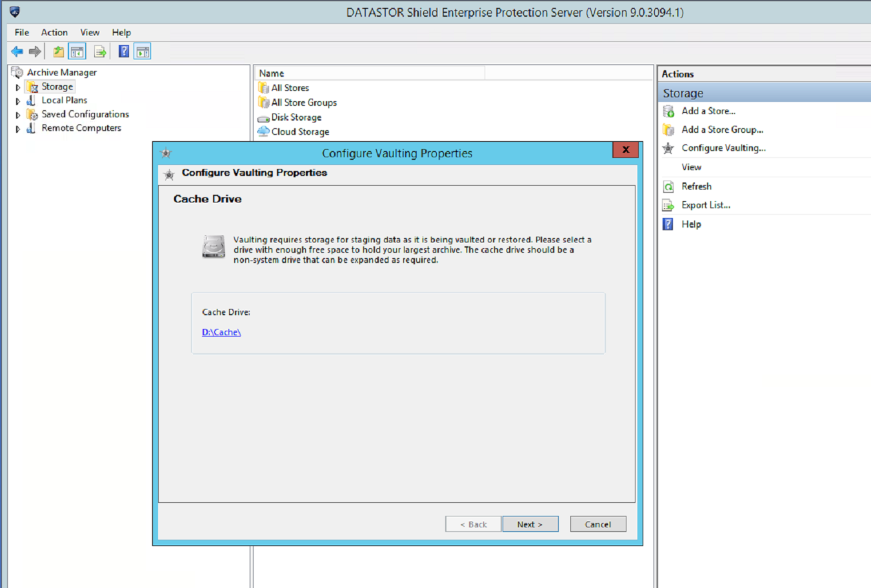Image resolution: width=871 pixels, height=588 pixels.
Task: Click the Export List icon in Actions pane
Action: coord(669,205)
